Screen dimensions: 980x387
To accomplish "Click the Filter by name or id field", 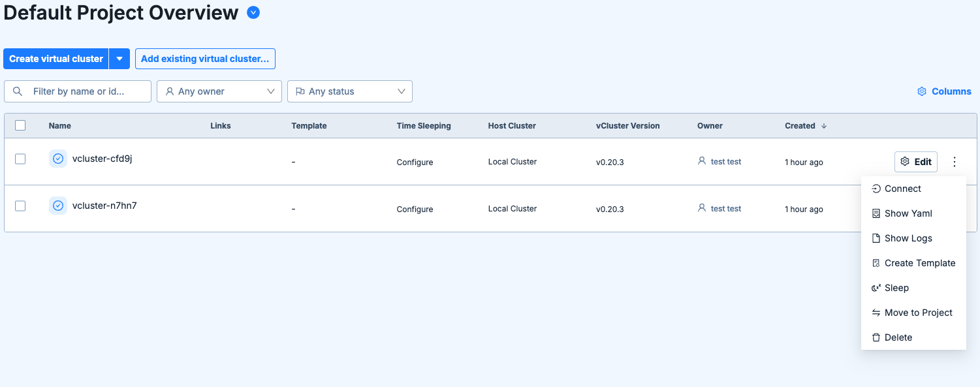I will [x=85, y=91].
